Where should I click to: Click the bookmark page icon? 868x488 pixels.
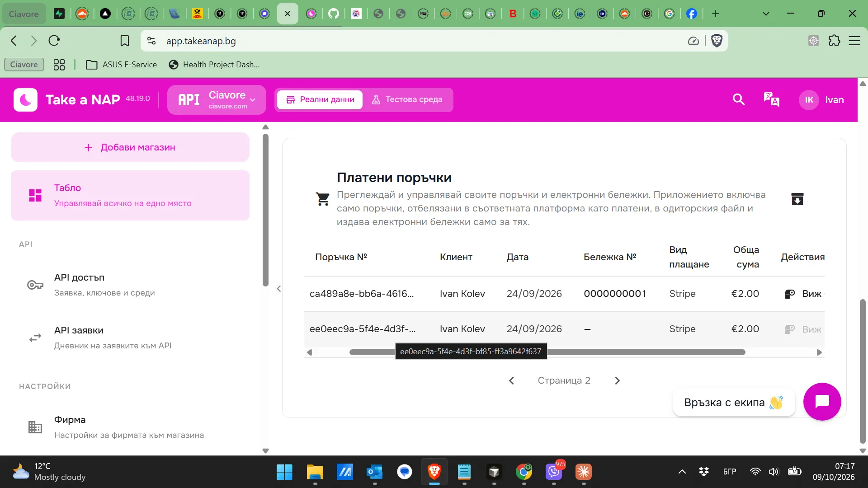click(125, 41)
